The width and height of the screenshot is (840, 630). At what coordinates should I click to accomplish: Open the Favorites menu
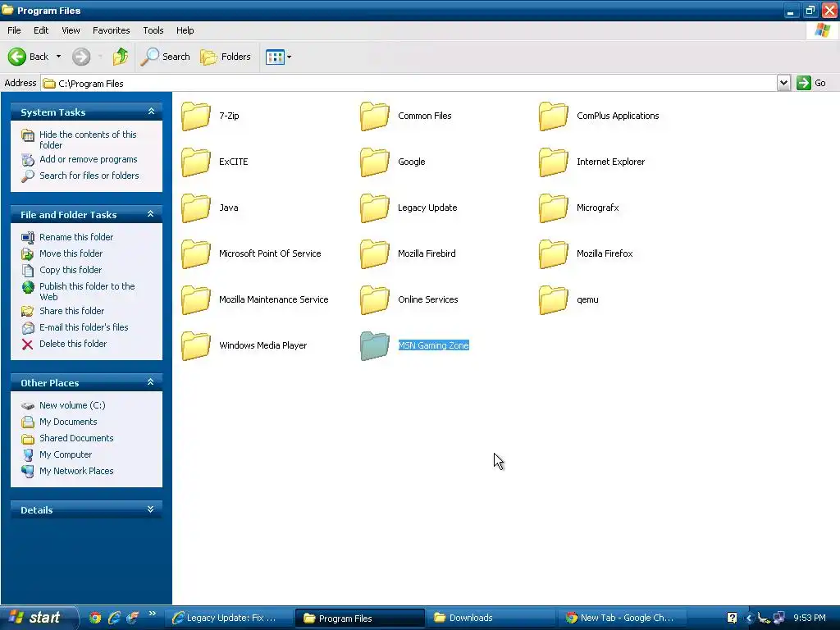point(111,30)
